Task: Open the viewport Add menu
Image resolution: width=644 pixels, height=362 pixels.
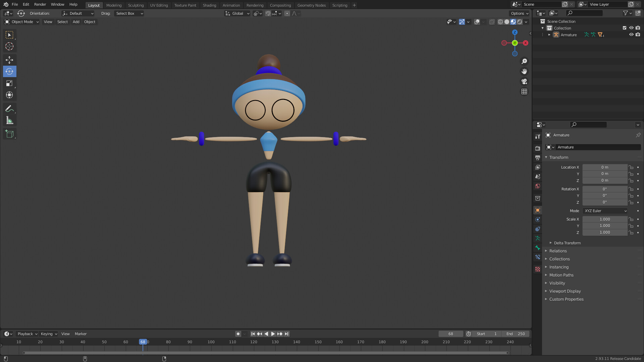Action: tap(76, 22)
